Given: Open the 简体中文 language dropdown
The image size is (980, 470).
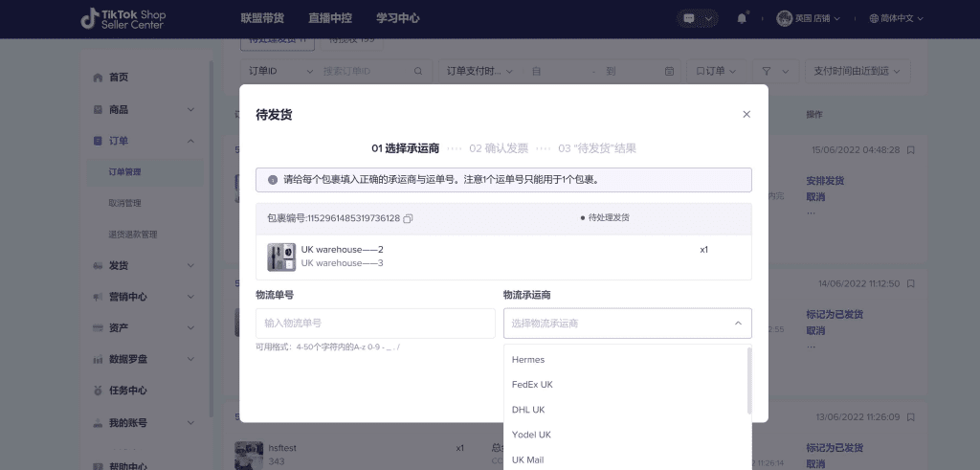Looking at the screenshot, I should click(896, 19).
